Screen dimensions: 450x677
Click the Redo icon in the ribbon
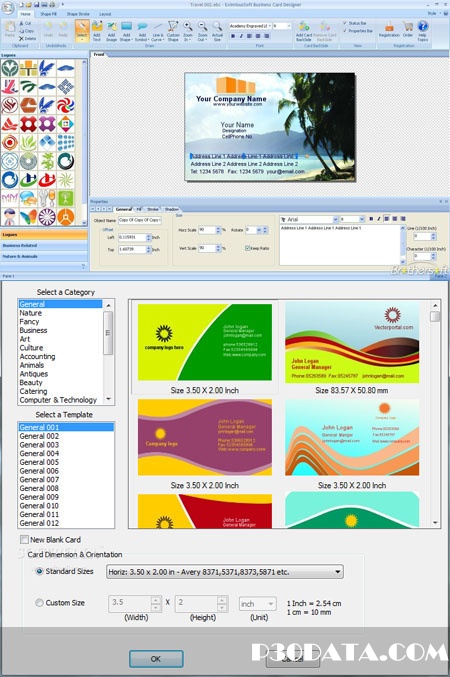63,29
